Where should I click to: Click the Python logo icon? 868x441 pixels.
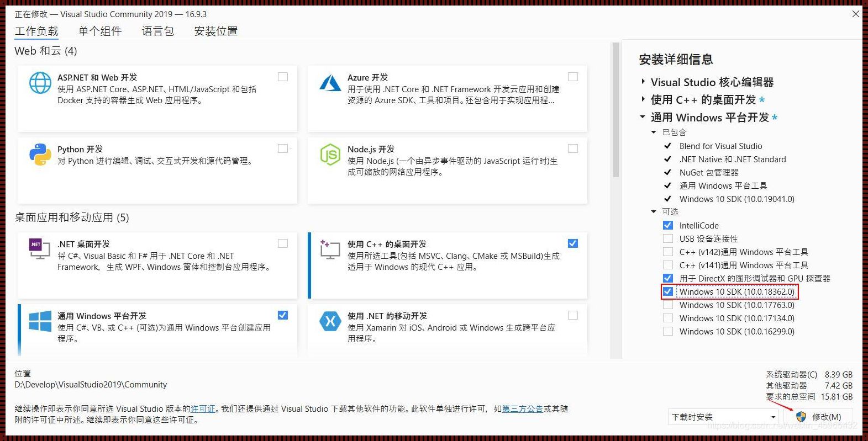(40, 155)
